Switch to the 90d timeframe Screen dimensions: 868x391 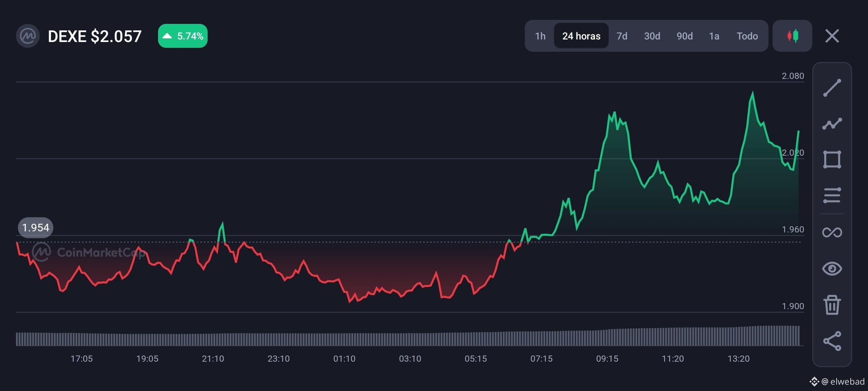point(685,36)
